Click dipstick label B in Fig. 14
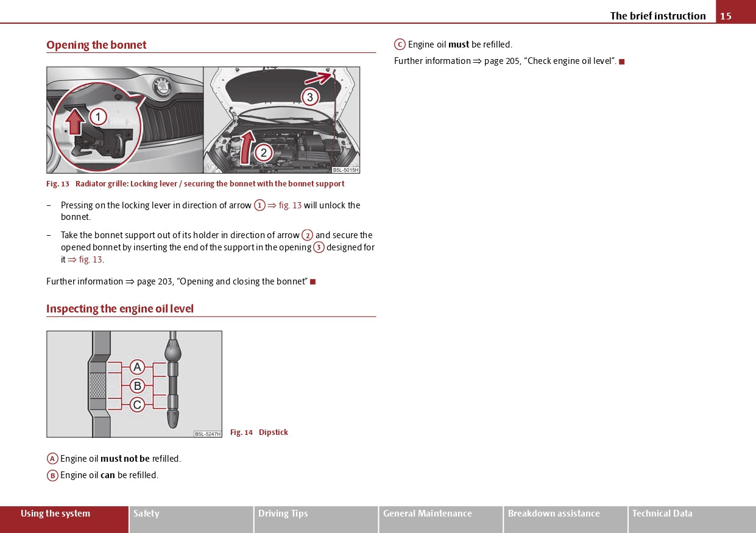Image resolution: width=756 pixels, height=533 pixels. tap(138, 386)
